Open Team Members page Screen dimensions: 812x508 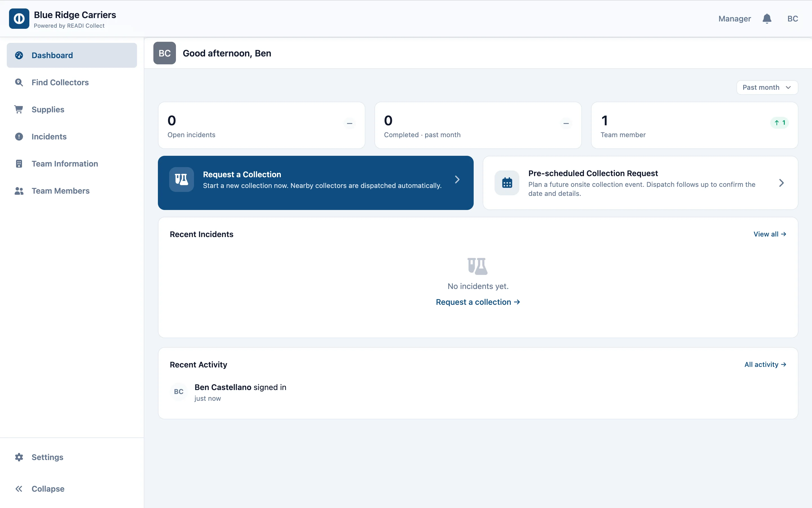point(72,191)
